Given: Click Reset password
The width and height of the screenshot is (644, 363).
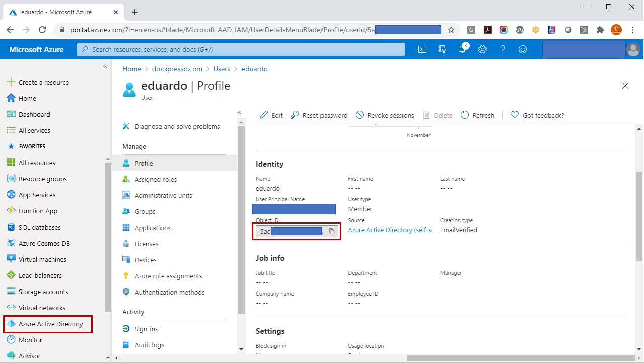Looking at the screenshot, I should coord(319,115).
